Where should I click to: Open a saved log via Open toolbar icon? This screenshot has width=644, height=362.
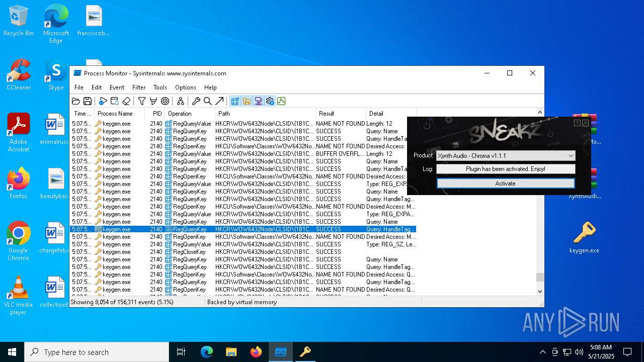[x=76, y=101]
